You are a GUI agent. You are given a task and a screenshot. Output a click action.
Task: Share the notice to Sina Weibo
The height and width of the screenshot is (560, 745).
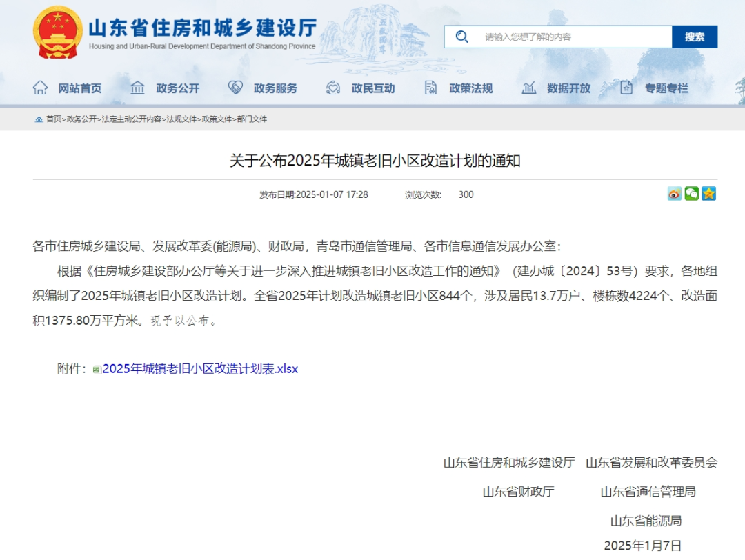[674, 194]
